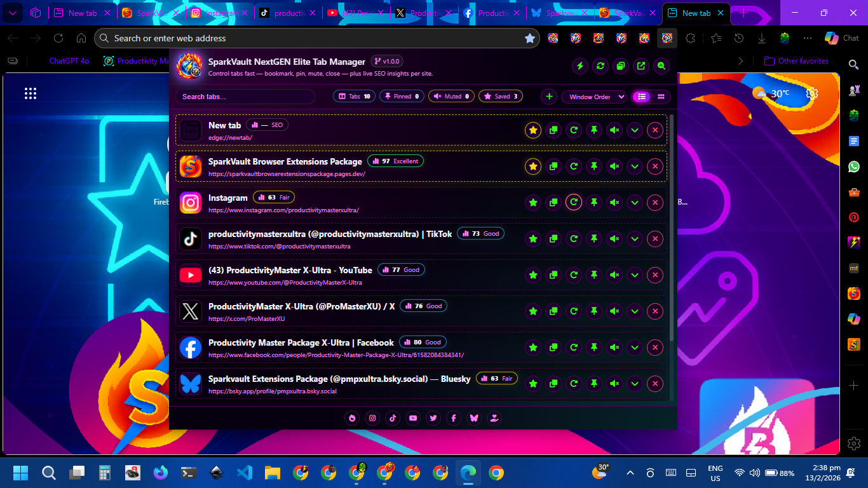The image size is (868, 488).
Task: Reload the TikTok tab
Action: [574, 239]
